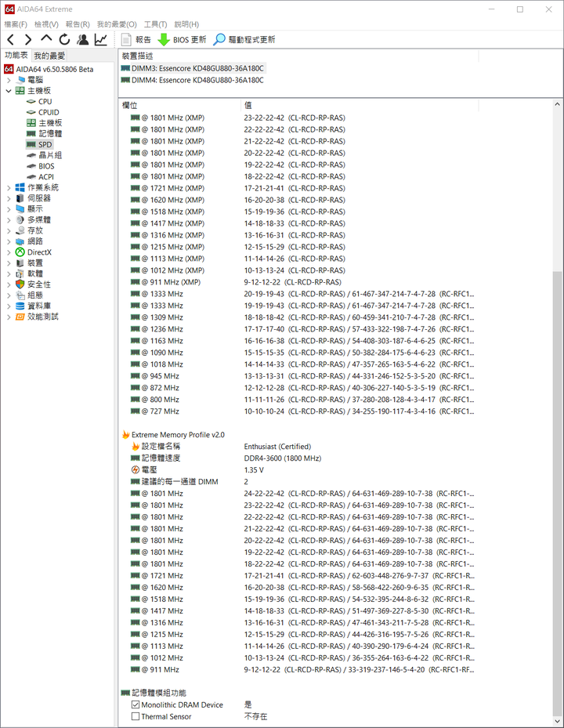Expand the 裝置 node
This screenshot has width=564, height=728.
click(x=9, y=263)
